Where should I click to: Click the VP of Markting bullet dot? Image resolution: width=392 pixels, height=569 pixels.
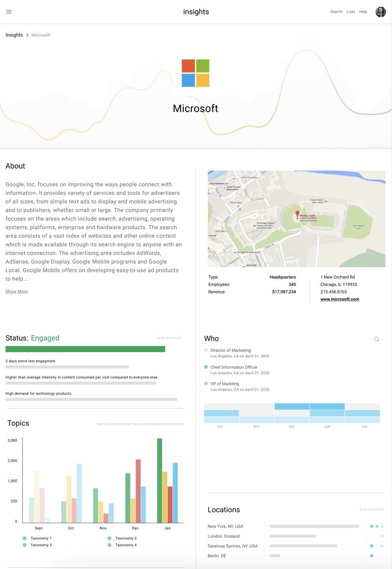(206, 383)
